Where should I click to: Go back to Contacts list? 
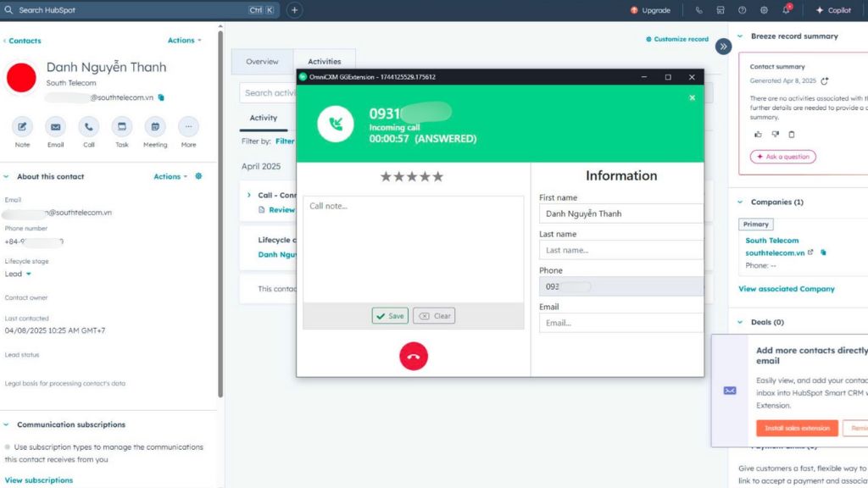(x=22, y=41)
